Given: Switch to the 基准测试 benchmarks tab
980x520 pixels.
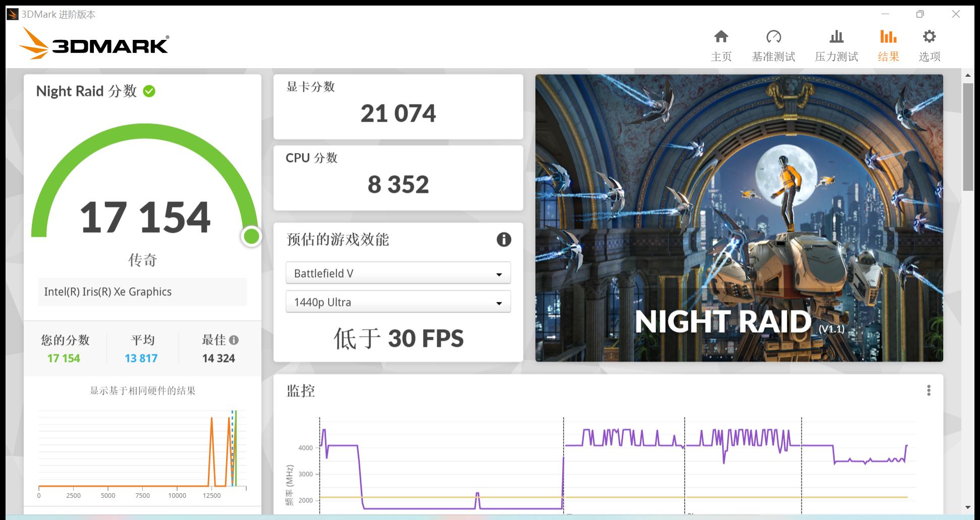Looking at the screenshot, I should click(x=773, y=45).
